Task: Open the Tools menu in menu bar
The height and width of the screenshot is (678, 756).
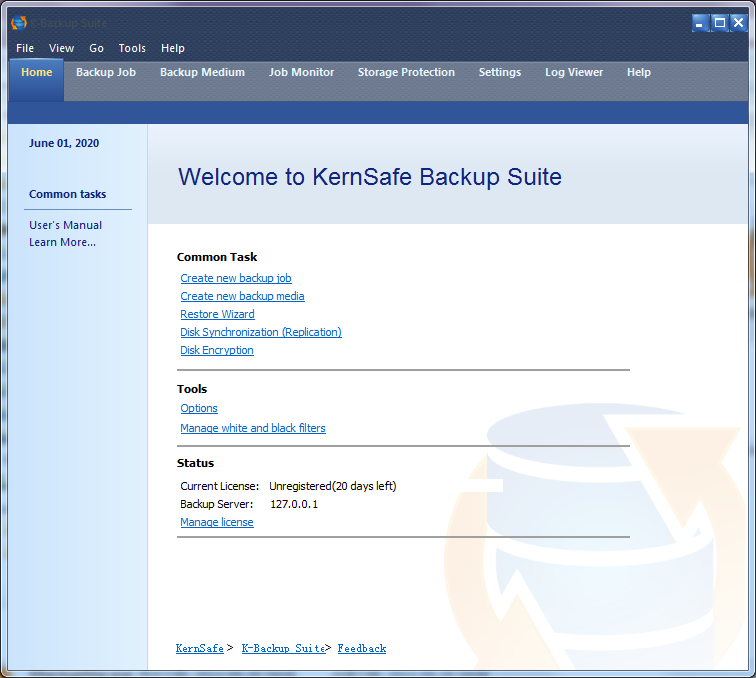Action: pos(132,48)
